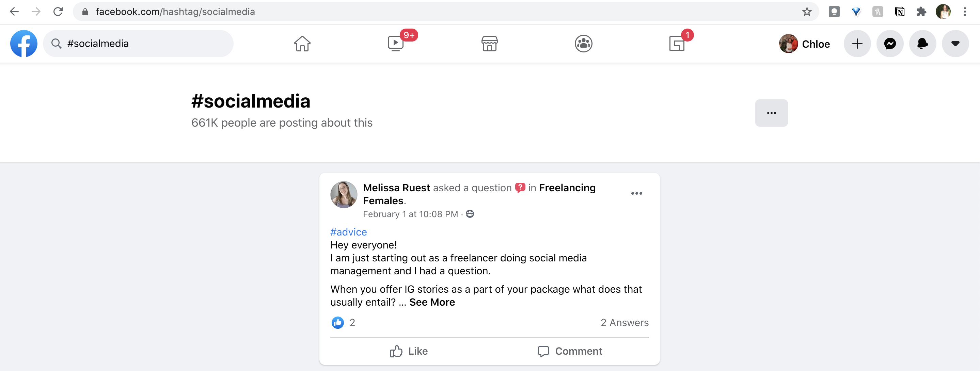980x371 pixels.
Task: Open the notifications bell
Action: pyautogui.click(x=922, y=44)
